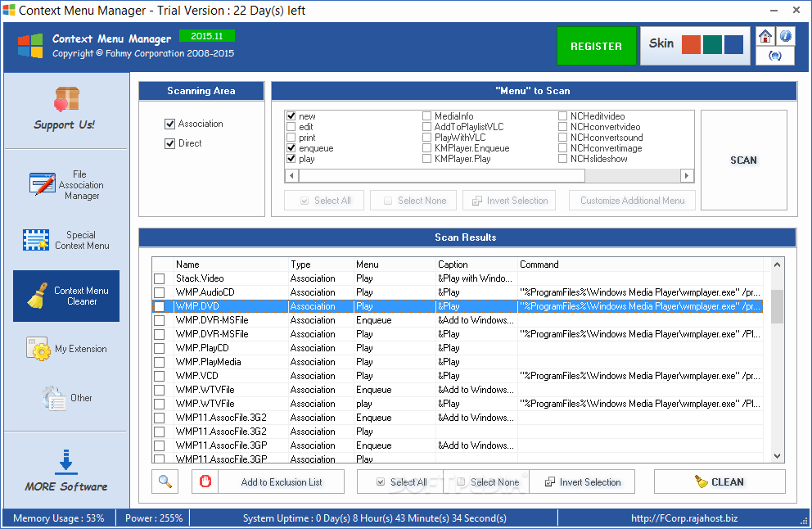
Task: Check the 'edit' menu checkbox
Action: pos(291,127)
